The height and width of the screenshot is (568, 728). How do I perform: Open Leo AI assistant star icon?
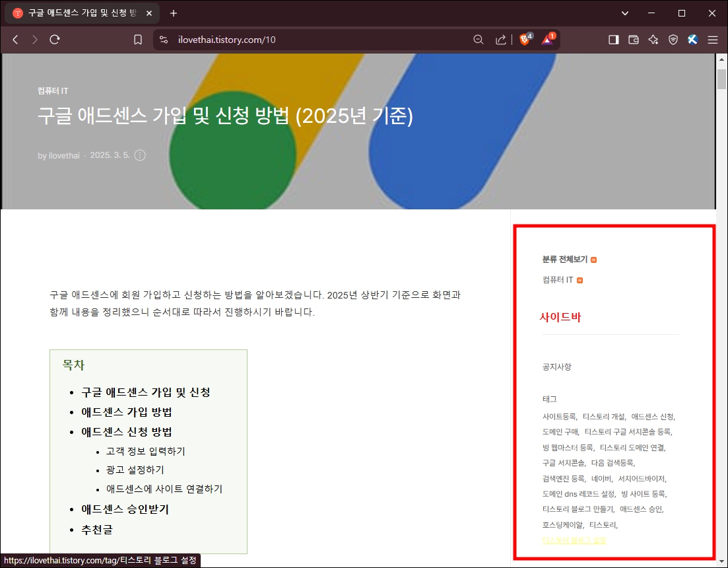pos(653,40)
